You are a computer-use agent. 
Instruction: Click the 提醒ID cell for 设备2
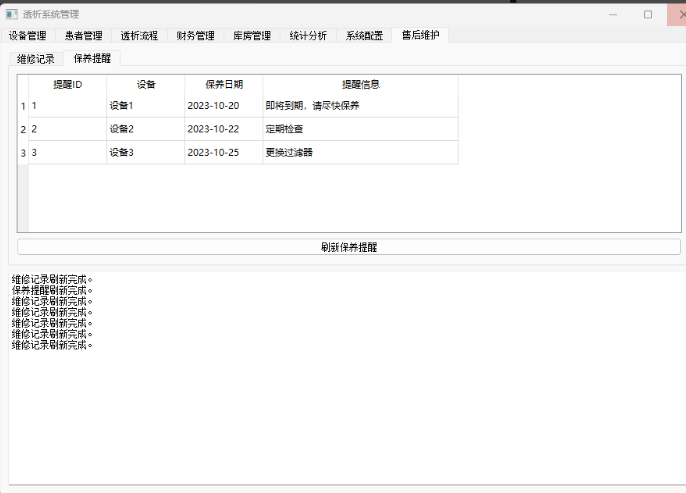click(x=68, y=129)
